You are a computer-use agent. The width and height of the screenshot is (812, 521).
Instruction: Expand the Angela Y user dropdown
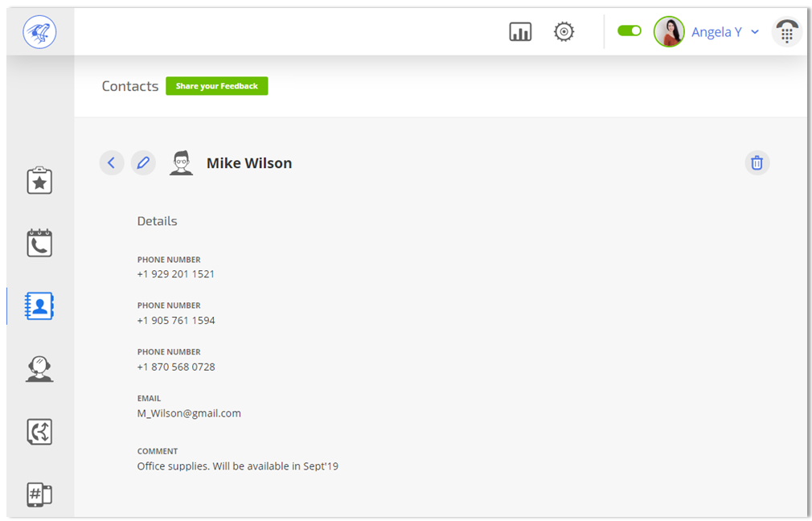point(755,32)
